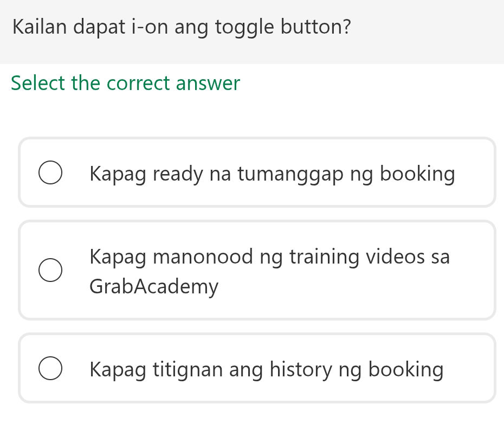Choose the third answer option card
This screenshot has width=504, height=423.
[x=257, y=367]
